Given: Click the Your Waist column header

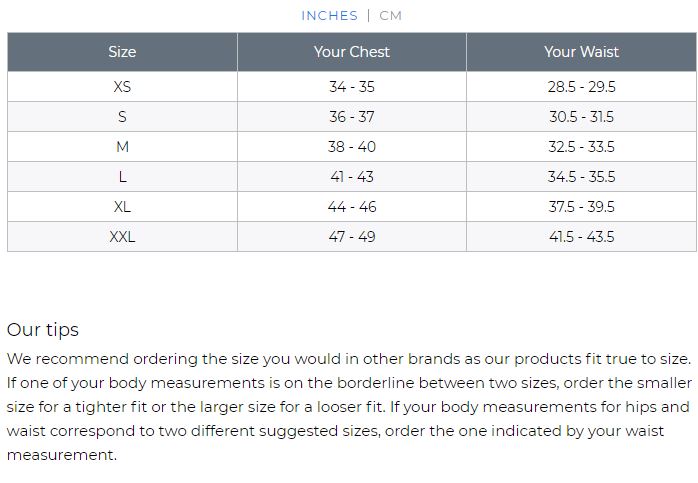Looking at the screenshot, I should [581, 52].
